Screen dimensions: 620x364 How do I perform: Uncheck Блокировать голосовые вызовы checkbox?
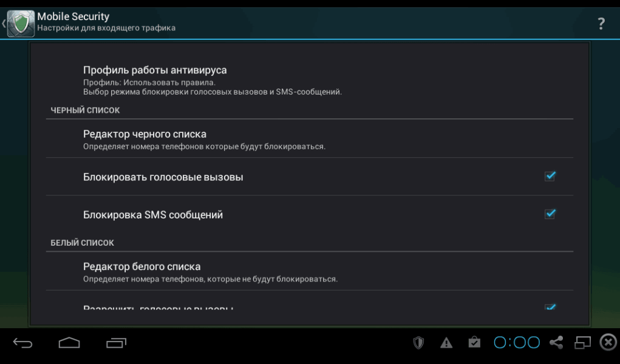[x=550, y=177]
